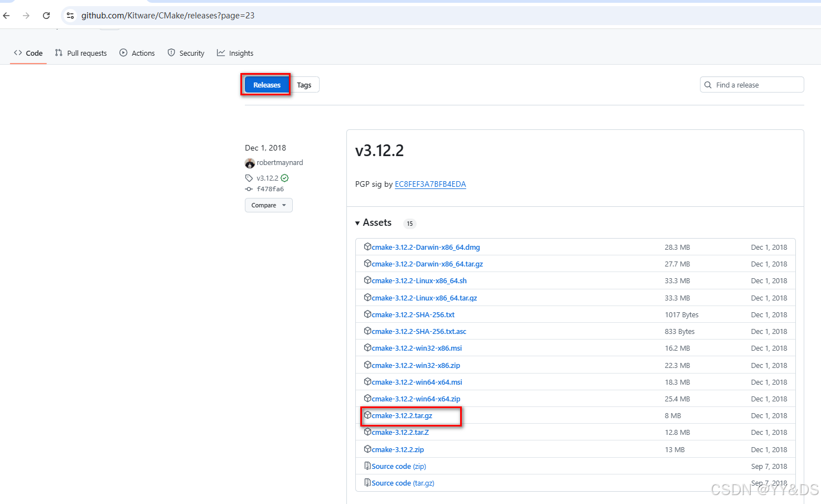Click package icon beside SHA-256.txt
The height and width of the screenshot is (504, 821).
pyautogui.click(x=368, y=314)
